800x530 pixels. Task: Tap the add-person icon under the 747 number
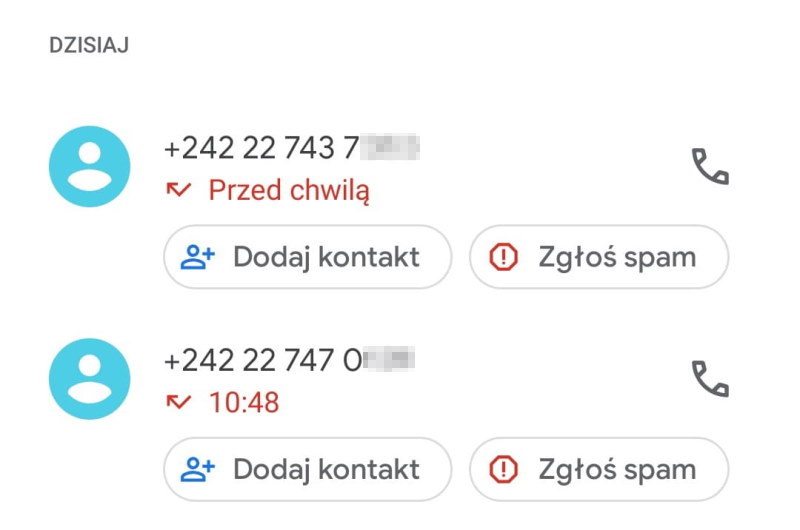(x=198, y=469)
